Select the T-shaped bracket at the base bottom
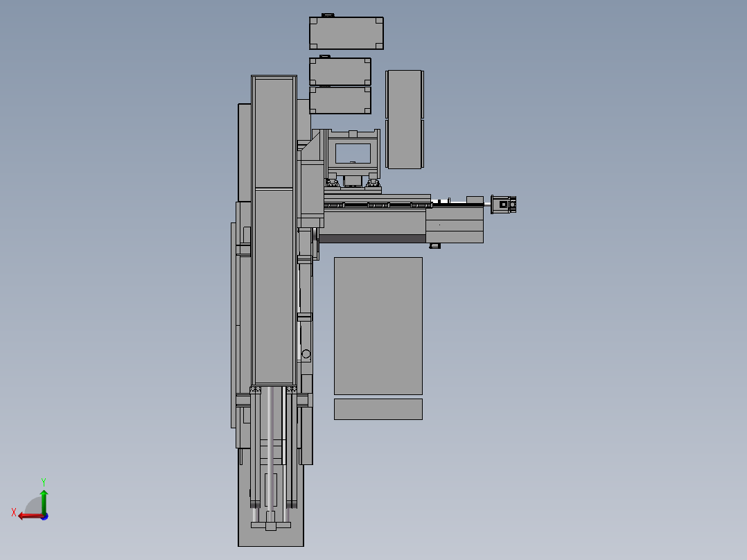747x560 pixels. click(270, 525)
